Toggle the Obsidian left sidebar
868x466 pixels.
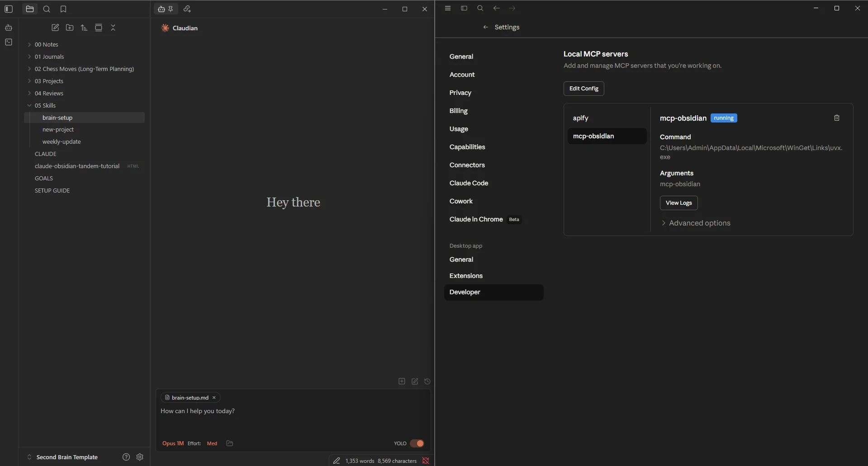[9, 9]
